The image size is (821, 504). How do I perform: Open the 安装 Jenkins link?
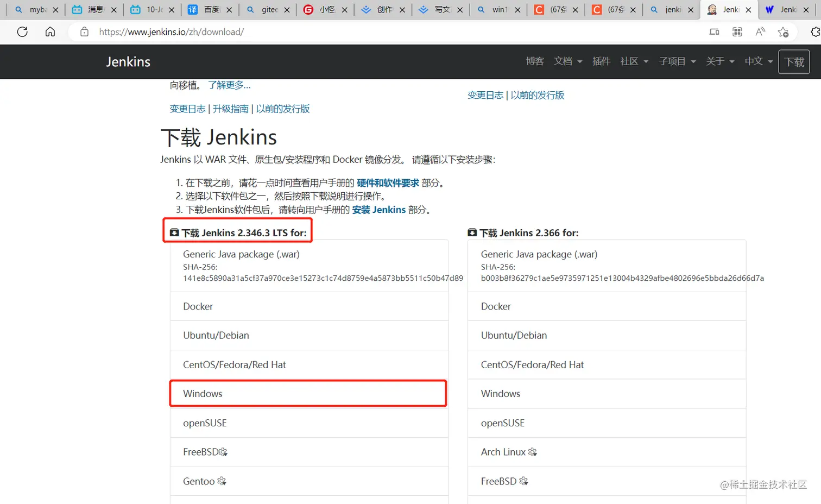click(379, 210)
